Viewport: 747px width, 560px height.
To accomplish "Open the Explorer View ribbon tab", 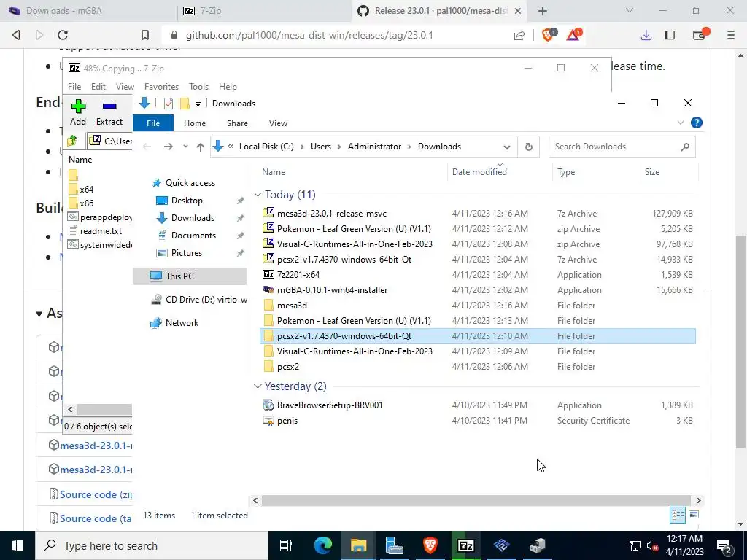I will click(x=278, y=122).
